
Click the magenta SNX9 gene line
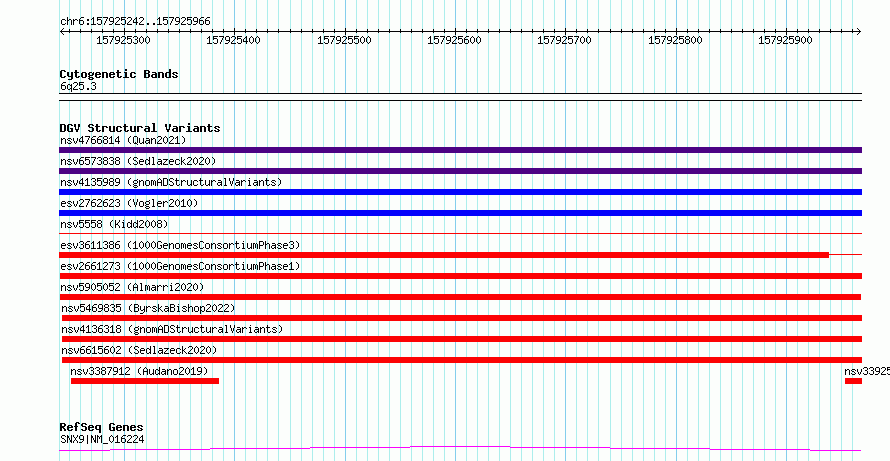(x=460, y=449)
